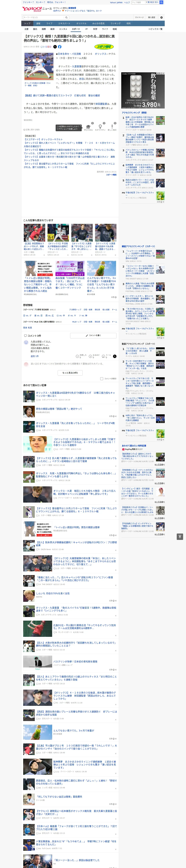Submit the top web search button
The width and height of the screenshot is (186, 868).
click(161, 2)
